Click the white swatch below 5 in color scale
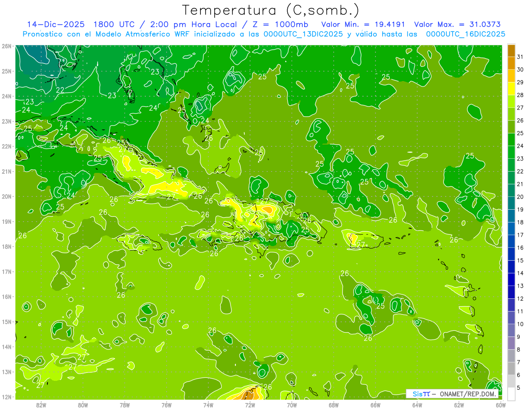The height and width of the screenshot is (411, 532). coord(511,394)
